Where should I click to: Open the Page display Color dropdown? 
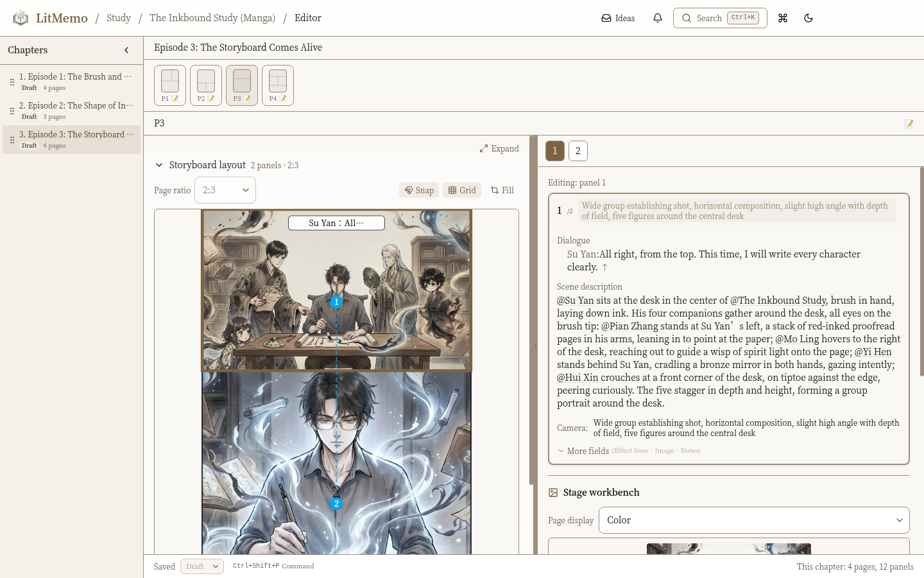(754, 520)
